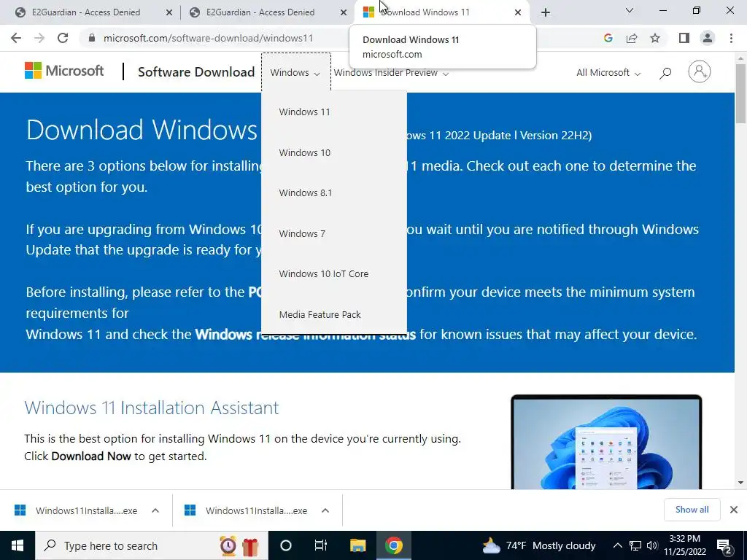Image resolution: width=747 pixels, height=560 pixels.
Task: Bookmark this page with the star
Action: tap(655, 38)
